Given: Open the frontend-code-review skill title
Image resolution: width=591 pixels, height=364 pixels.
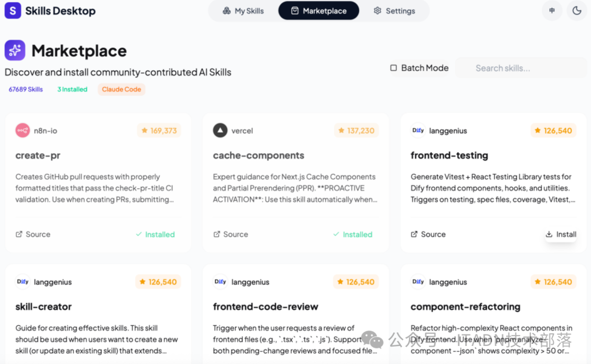Looking at the screenshot, I should coord(265,307).
